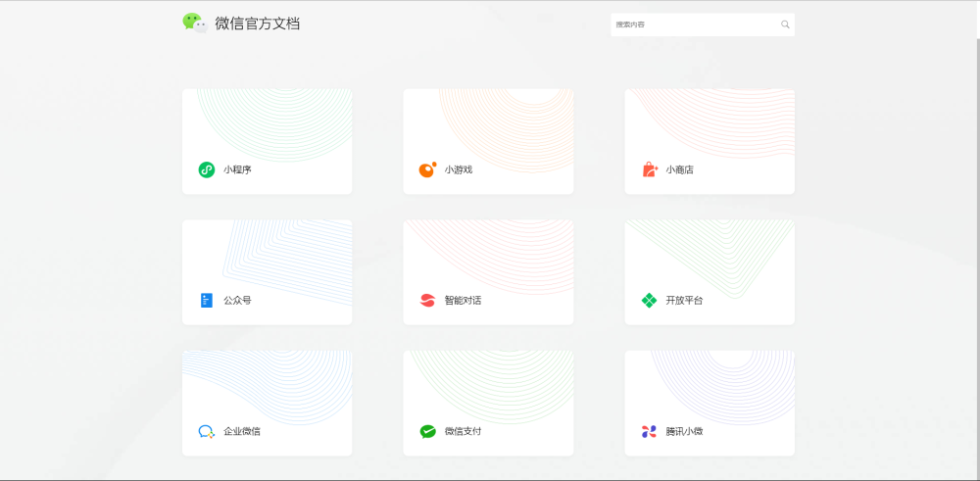Image resolution: width=980 pixels, height=481 pixels.
Task: Click the orange 小游戏 game icon
Action: [427, 169]
